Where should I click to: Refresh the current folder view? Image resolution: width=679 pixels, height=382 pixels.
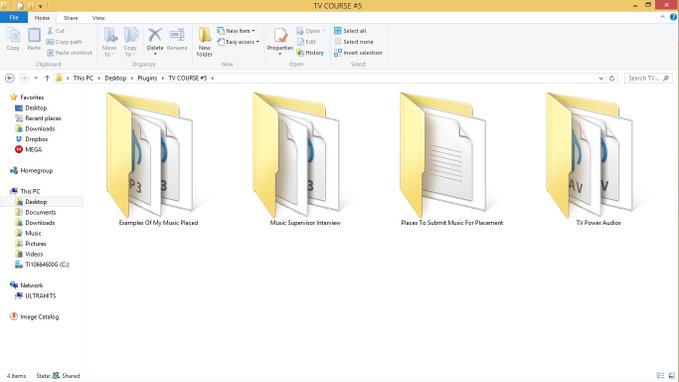(612, 78)
